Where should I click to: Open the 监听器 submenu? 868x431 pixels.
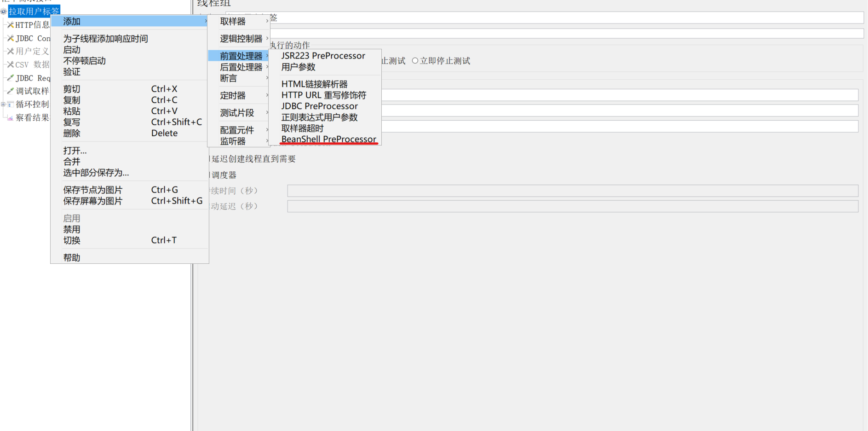[239, 141]
